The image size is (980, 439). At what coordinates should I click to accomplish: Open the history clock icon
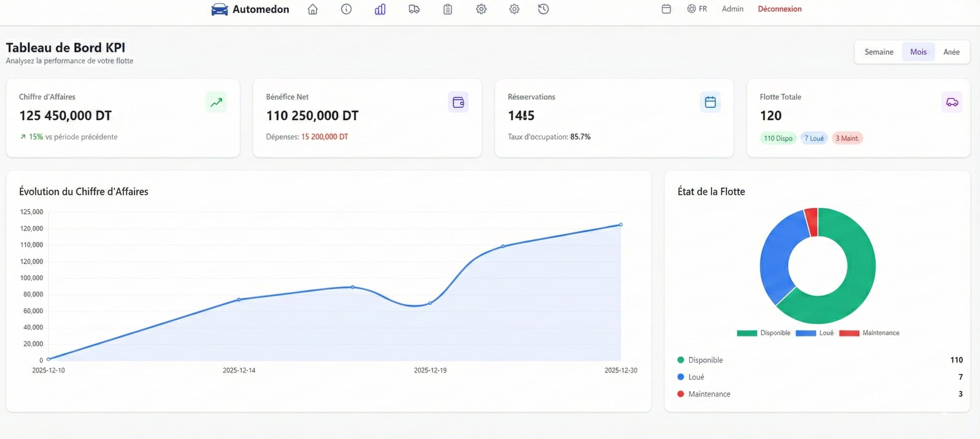pyautogui.click(x=543, y=9)
